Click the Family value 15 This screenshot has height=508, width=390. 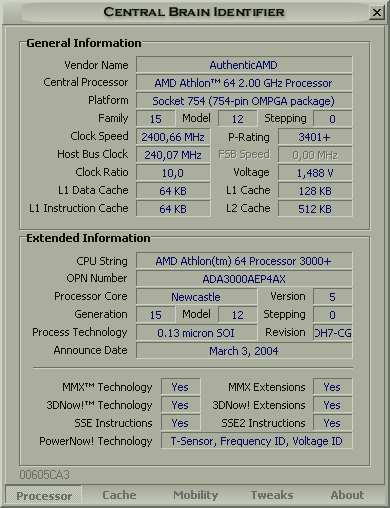click(x=156, y=119)
